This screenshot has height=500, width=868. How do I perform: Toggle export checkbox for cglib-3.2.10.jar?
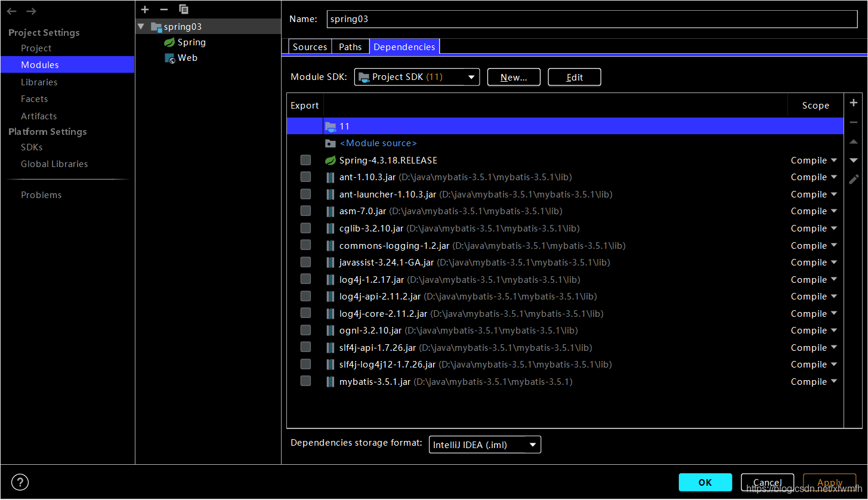click(x=305, y=228)
